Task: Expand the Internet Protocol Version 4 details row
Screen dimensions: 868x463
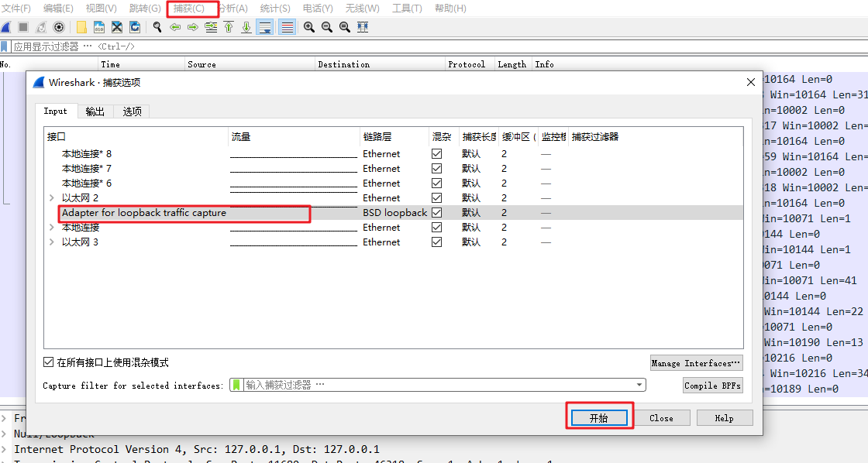Action: point(5,449)
